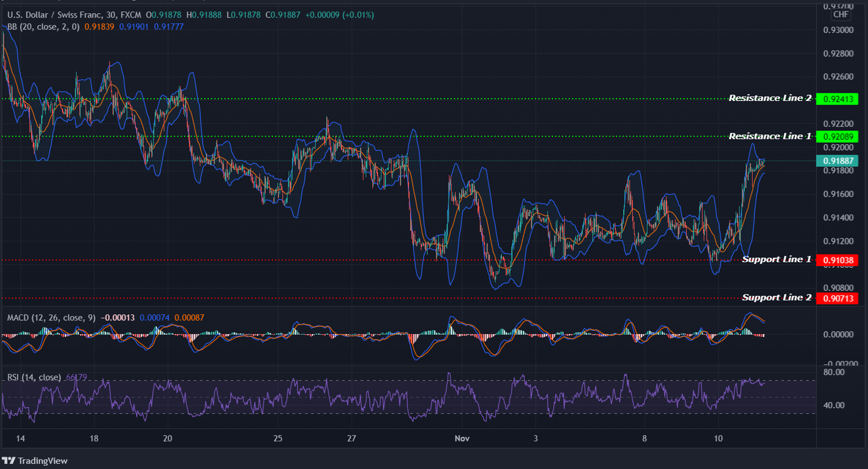Image resolution: width=868 pixels, height=469 pixels.
Task: Click the 0.91600 price axis label
Action: (x=838, y=194)
